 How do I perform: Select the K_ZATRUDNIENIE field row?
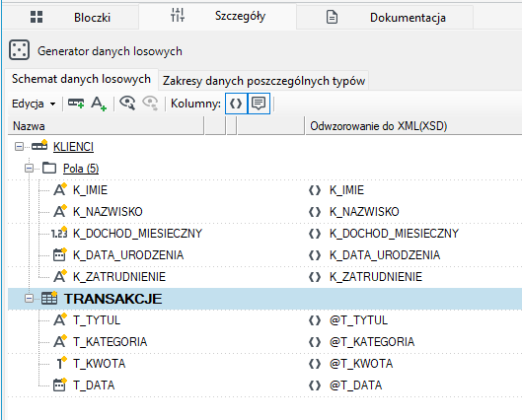265,277
